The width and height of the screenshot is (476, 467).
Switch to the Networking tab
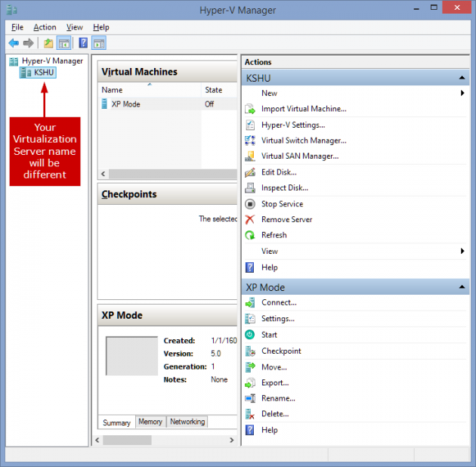(187, 422)
